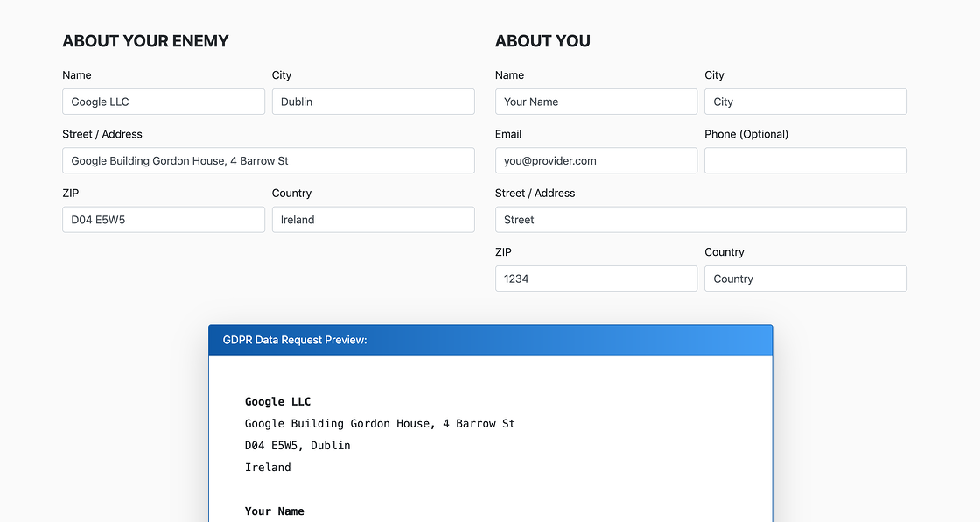Click the About You ZIP field '1234'

click(x=596, y=279)
